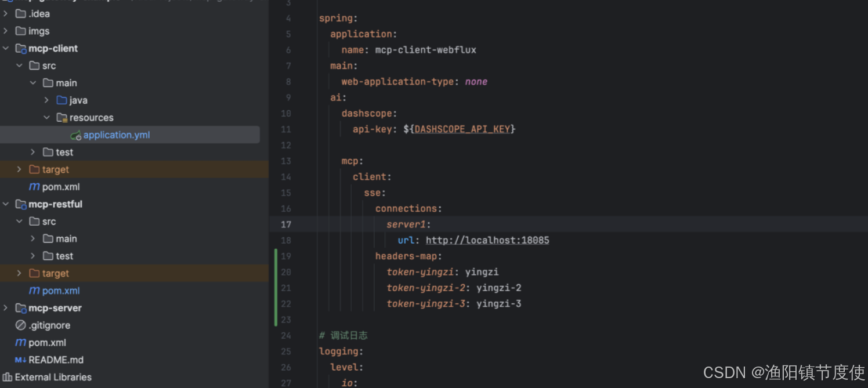Select the mcp-restful module name
The height and width of the screenshot is (388, 868).
55,204
